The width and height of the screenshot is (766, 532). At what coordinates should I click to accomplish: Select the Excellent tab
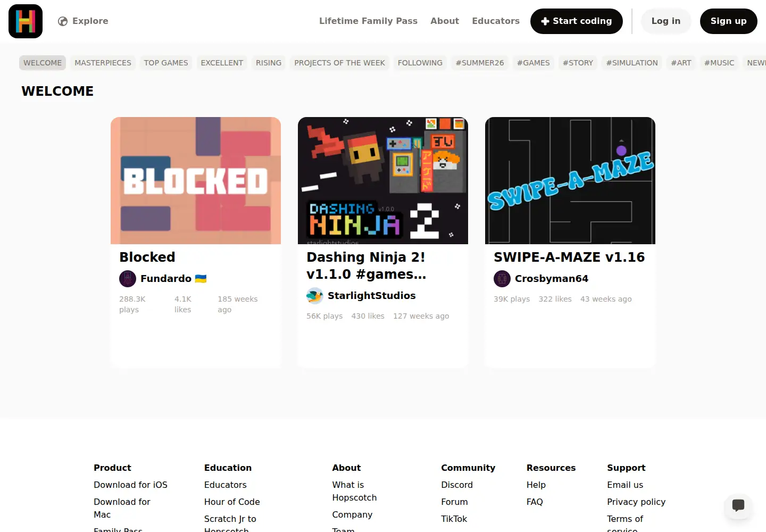click(x=222, y=63)
